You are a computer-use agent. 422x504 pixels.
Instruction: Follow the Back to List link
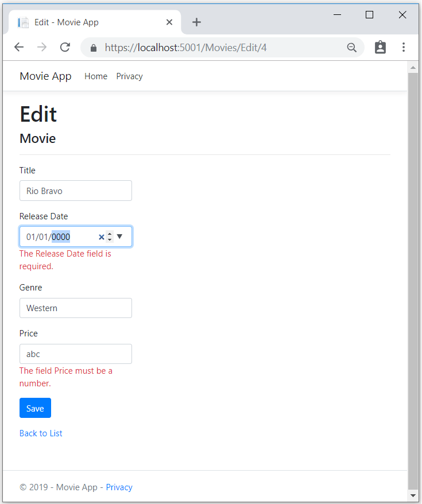point(41,433)
